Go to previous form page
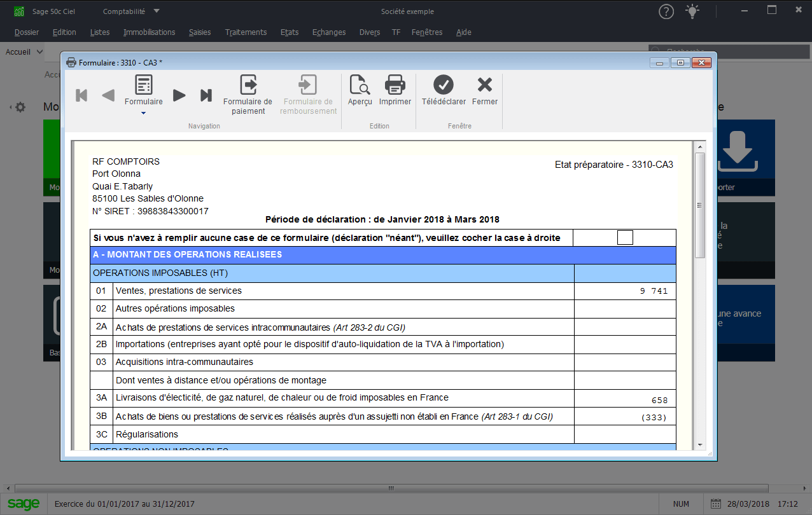The height and width of the screenshot is (515, 812). [108, 95]
